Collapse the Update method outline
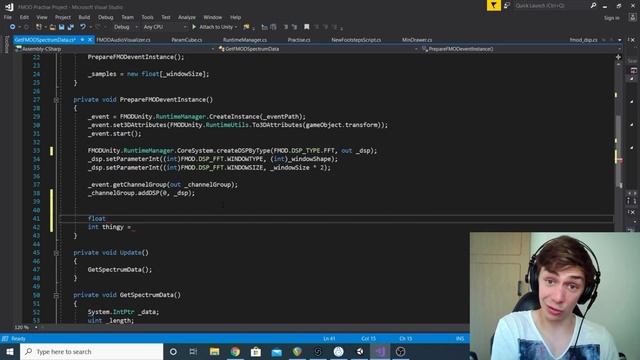 56,253
